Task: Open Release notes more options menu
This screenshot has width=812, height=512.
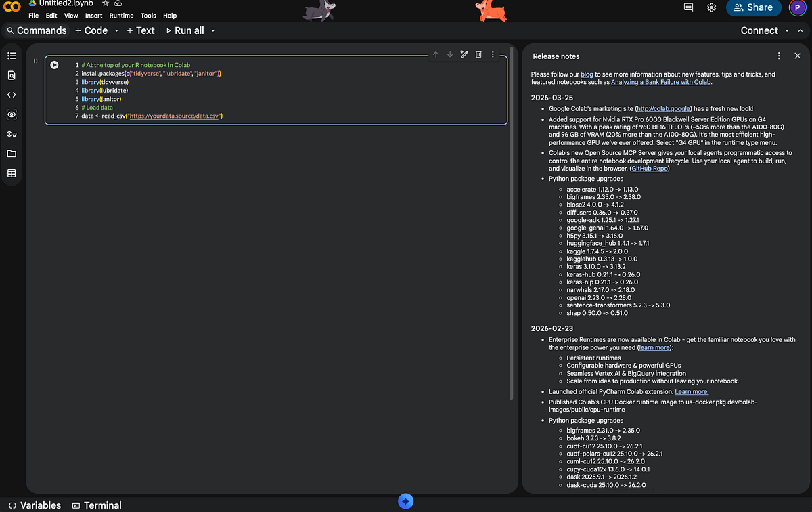Action: 779,56
